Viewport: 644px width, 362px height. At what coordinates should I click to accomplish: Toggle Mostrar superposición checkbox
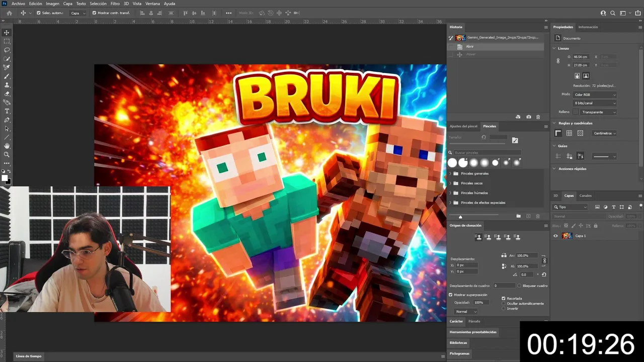coord(451,295)
